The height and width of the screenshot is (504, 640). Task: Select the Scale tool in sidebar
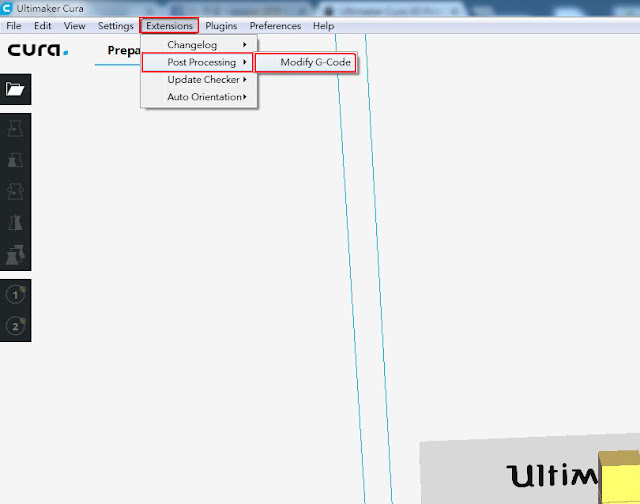click(x=16, y=160)
